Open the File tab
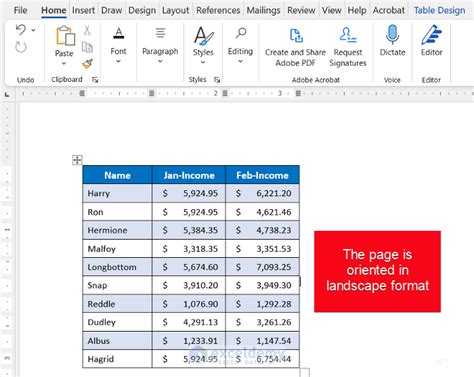 coord(20,10)
